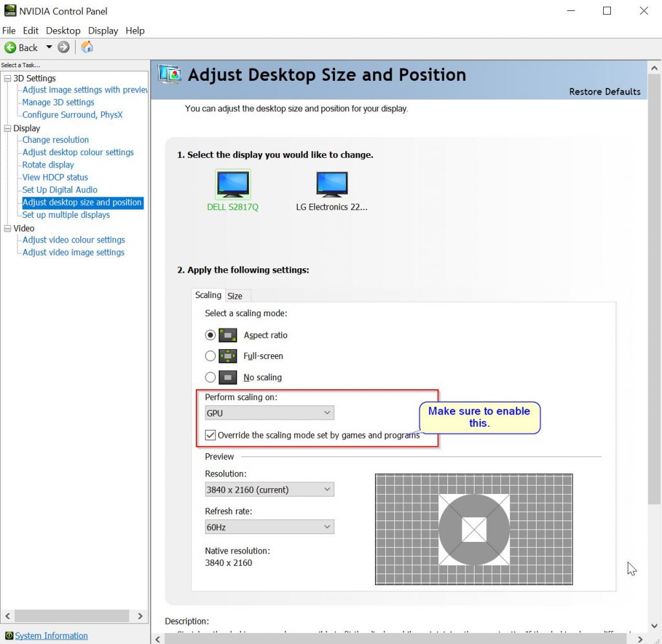Click the green Back arrow icon
The image size is (662, 644).
tap(10, 47)
